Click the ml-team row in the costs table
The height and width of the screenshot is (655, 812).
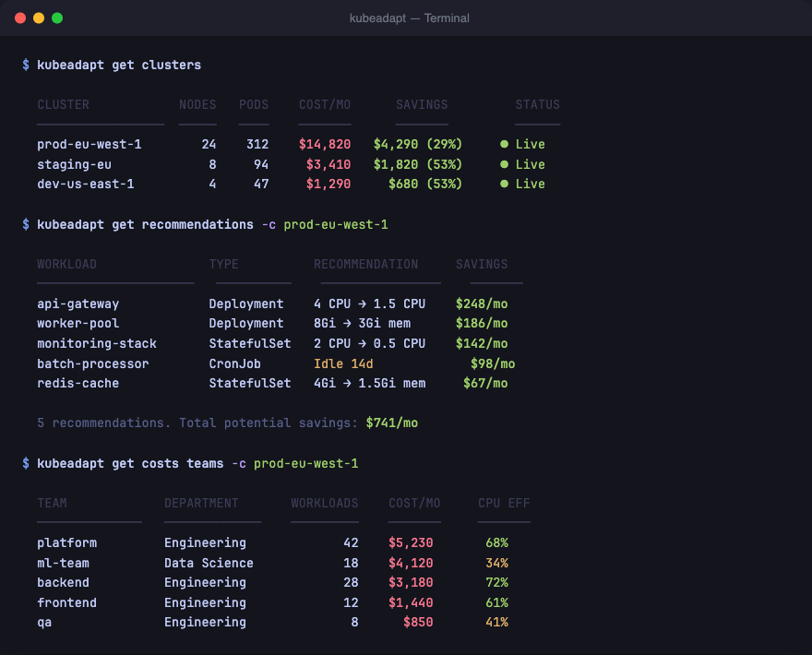63,563
